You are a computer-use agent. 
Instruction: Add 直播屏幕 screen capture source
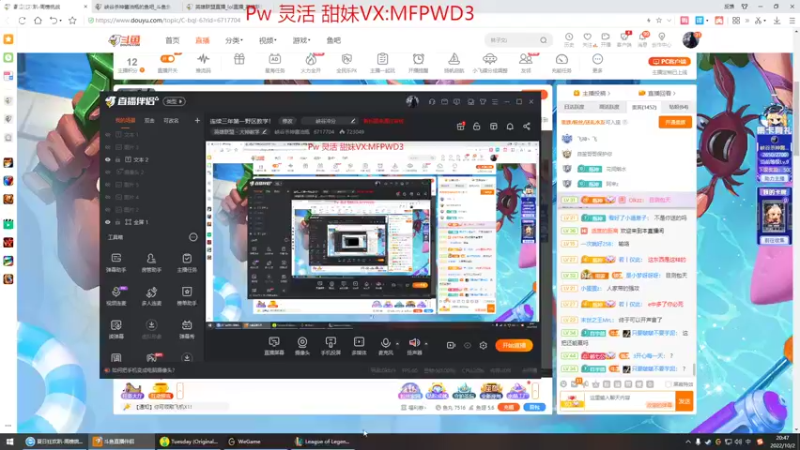click(x=274, y=345)
